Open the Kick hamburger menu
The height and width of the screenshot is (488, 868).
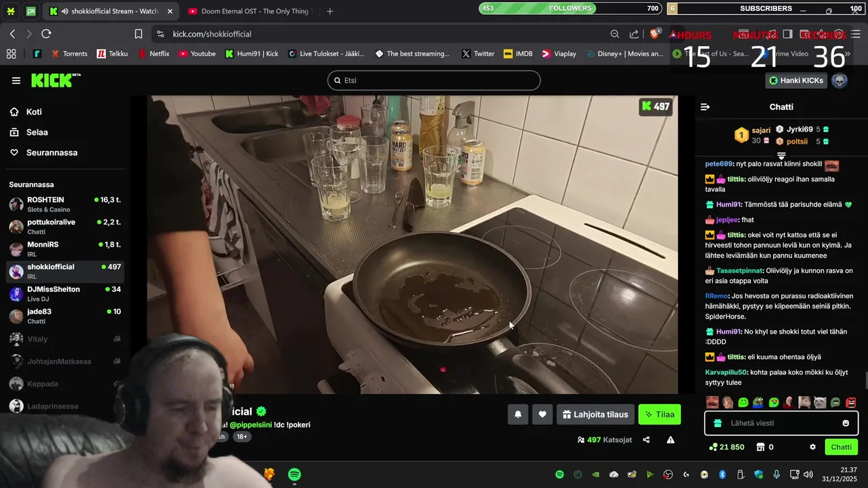tap(16, 81)
